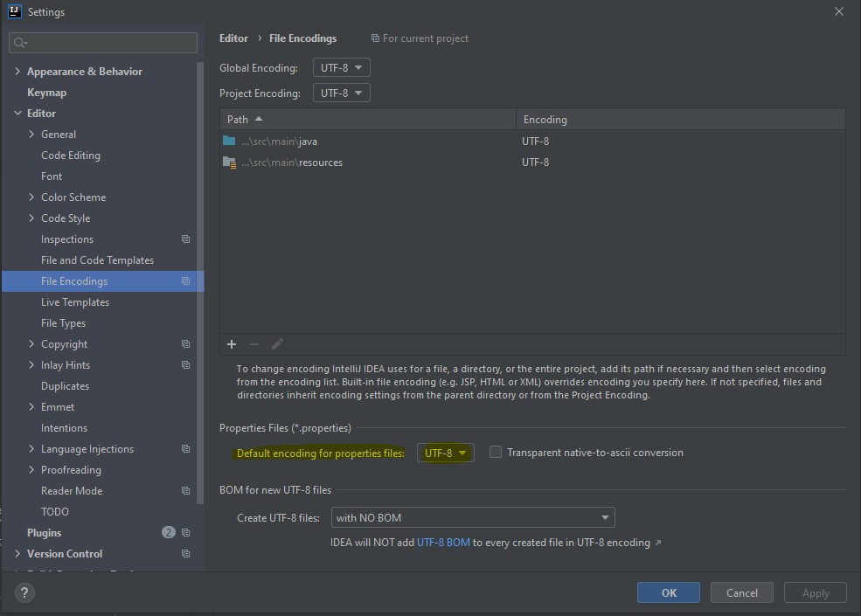Click the per-project settings icon beside File Encodings
This screenshot has height=616, width=861.
pyautogui.click(x=184, y=280)
